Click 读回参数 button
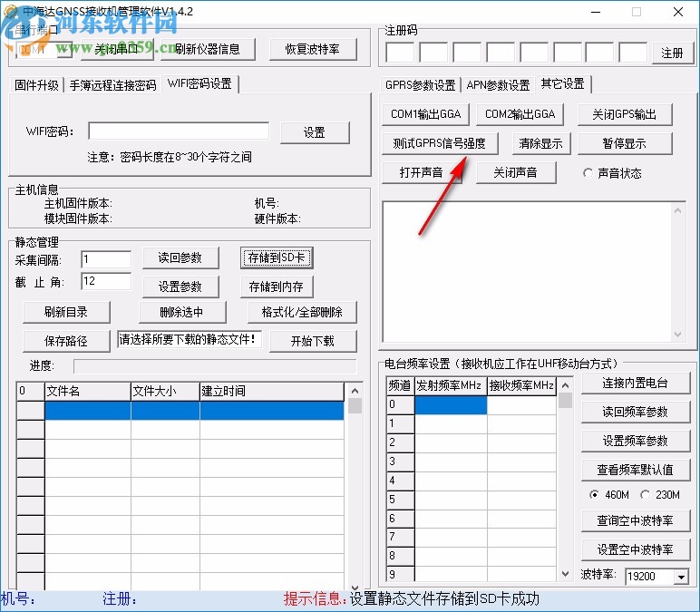The width and height of the screenshot is (700, 612). click(180, 257)
